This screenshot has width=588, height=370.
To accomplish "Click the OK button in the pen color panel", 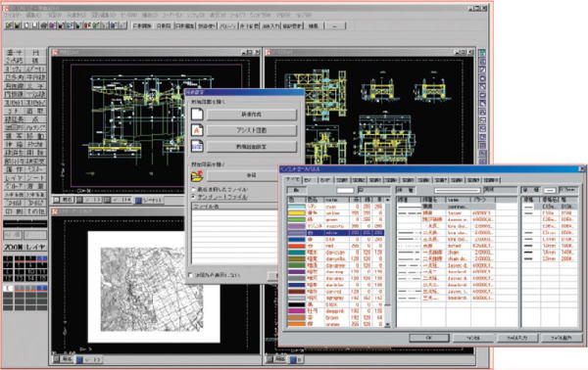I will 429,338.
